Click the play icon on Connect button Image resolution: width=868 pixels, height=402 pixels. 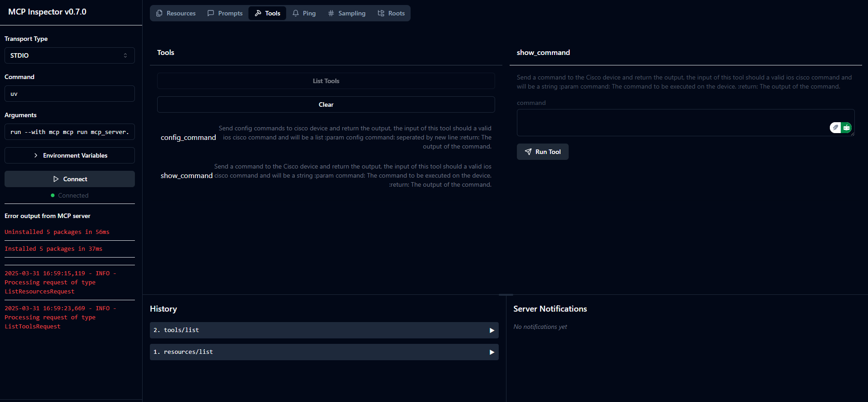click(56, 179)
